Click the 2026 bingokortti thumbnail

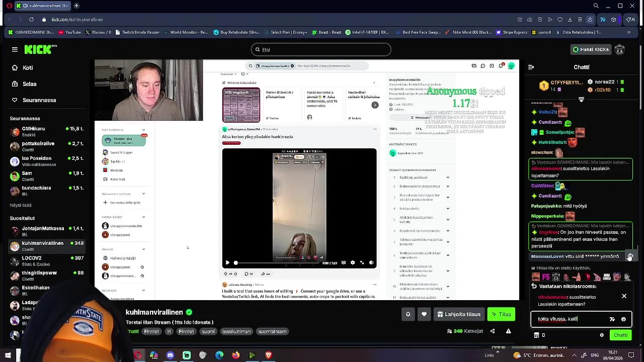[x=241, y=105]
